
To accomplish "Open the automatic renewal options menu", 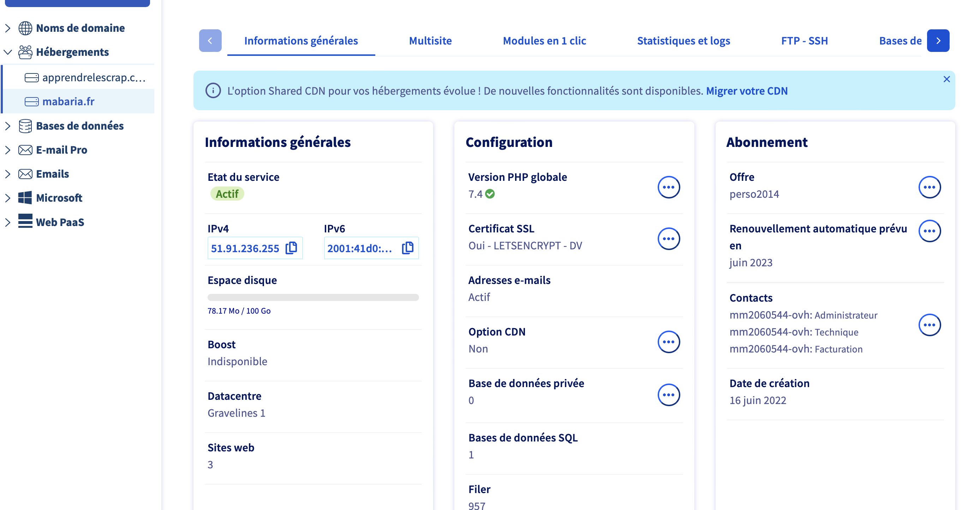I will click(x=930, y=231).
